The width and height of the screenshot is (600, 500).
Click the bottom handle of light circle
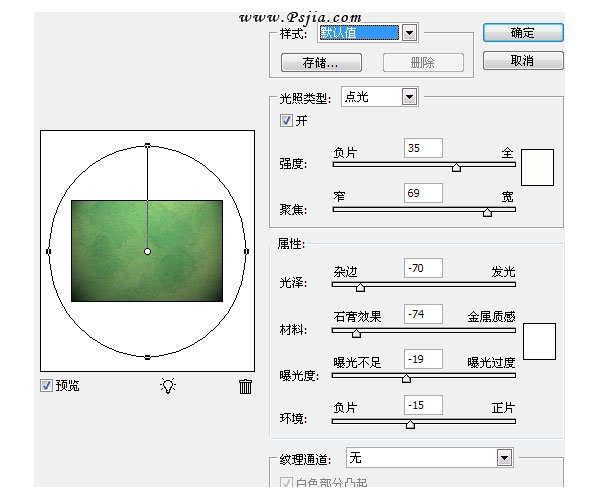point(148,357)
